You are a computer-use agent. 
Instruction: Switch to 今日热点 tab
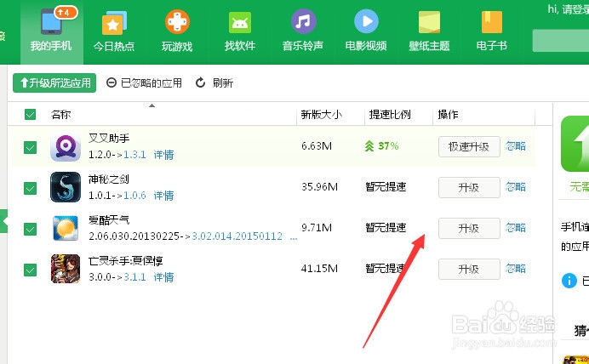pos(114,31)
